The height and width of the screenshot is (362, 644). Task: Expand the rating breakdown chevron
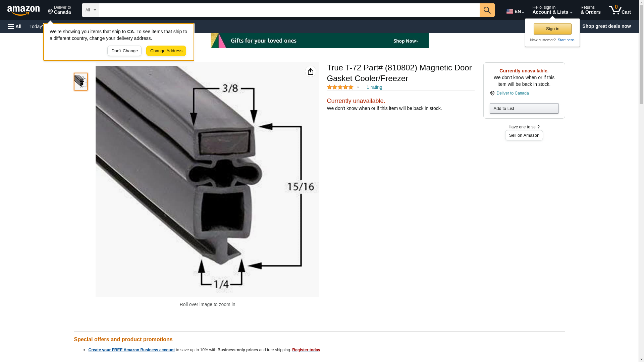pyautogui.click(x=358, y=87)
